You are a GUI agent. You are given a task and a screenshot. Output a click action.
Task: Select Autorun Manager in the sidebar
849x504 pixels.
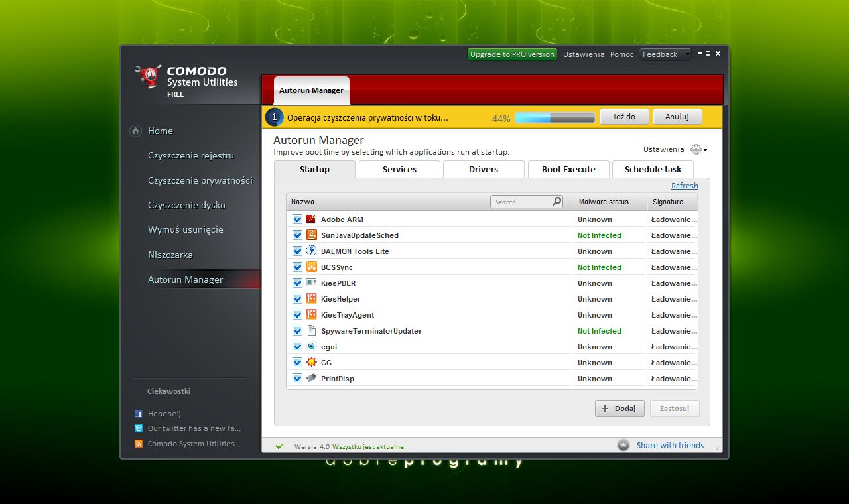point(186,279)
